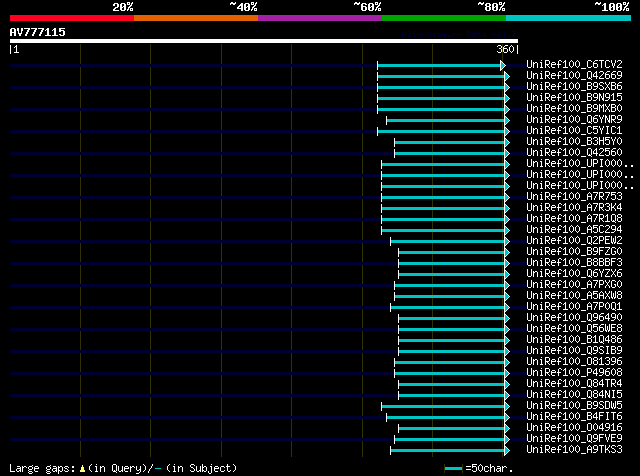Select the UniRef100_B9FZG0 label
The width and height of the screenshot is (640, 476).
574,252
